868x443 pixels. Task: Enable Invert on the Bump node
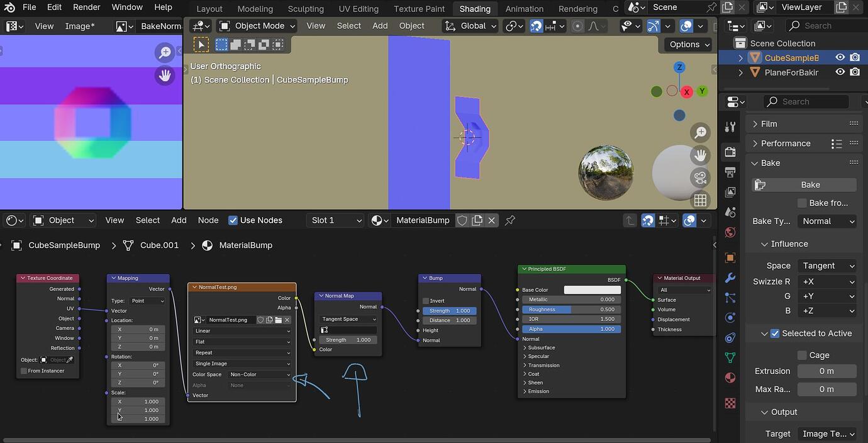pos(426,301)
